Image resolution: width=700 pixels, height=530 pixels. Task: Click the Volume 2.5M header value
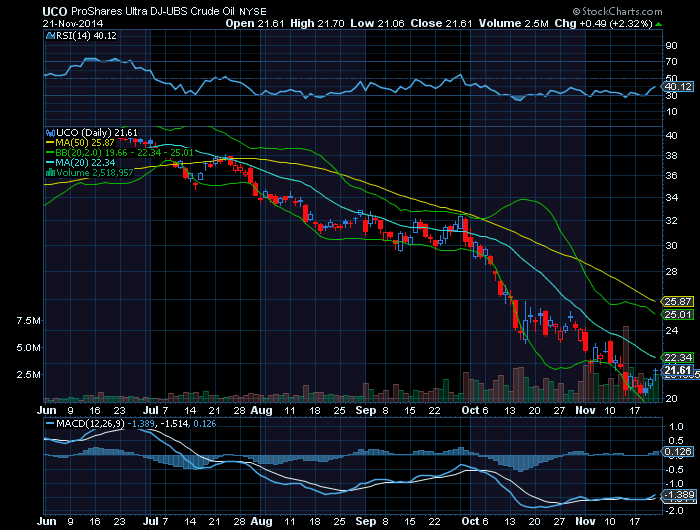513,24
